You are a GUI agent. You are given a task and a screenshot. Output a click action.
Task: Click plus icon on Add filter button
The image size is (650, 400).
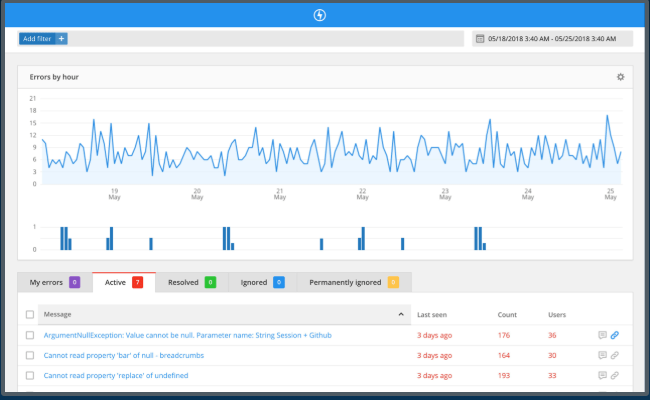point(61,39)
